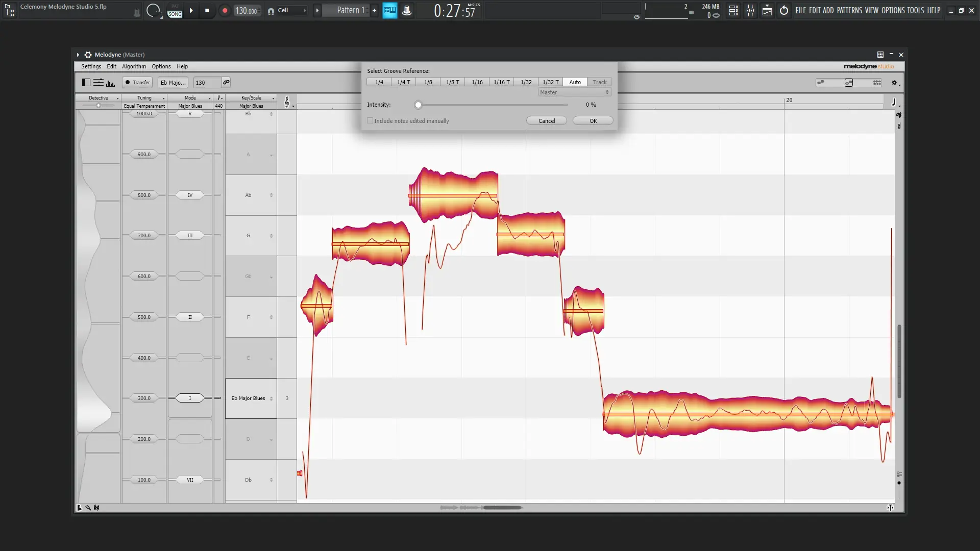
Task: Click the Intensity slider handle
Action: click(418, 105)
